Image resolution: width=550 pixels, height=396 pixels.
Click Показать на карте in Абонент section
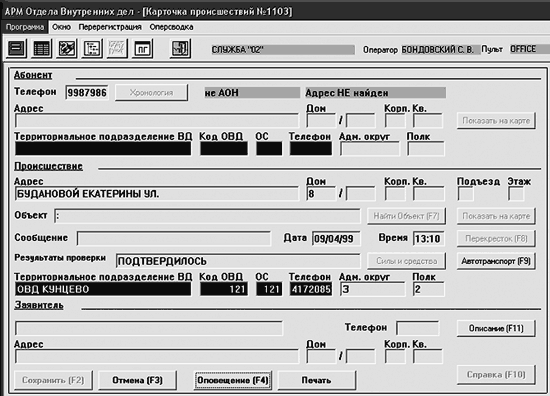click(496, 121)
